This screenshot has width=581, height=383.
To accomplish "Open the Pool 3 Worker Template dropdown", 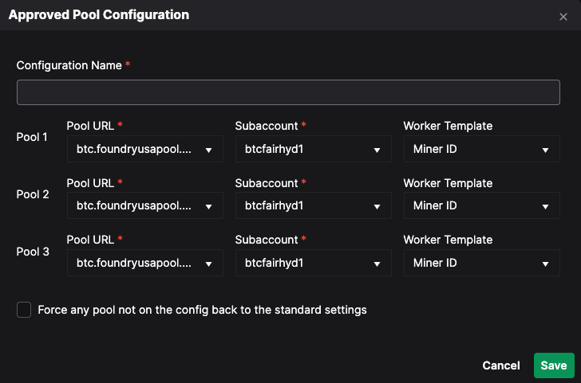I will (481, 263).
